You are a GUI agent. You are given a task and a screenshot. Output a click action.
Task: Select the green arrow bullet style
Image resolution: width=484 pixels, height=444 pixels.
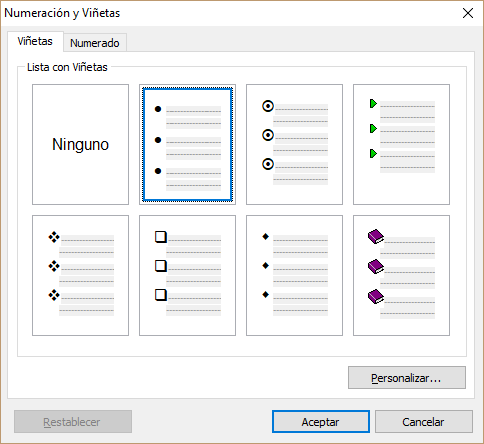[401, 144]
